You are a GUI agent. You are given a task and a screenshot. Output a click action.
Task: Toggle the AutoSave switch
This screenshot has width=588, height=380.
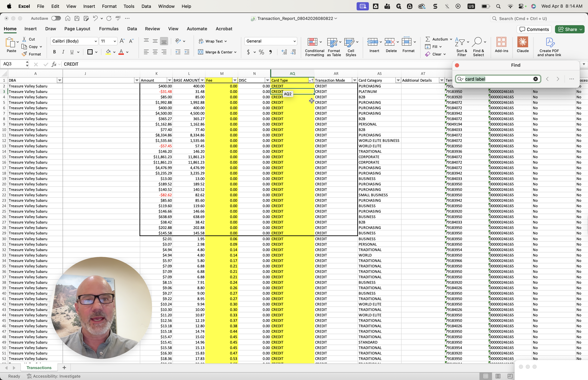click(x=56, y=18)
